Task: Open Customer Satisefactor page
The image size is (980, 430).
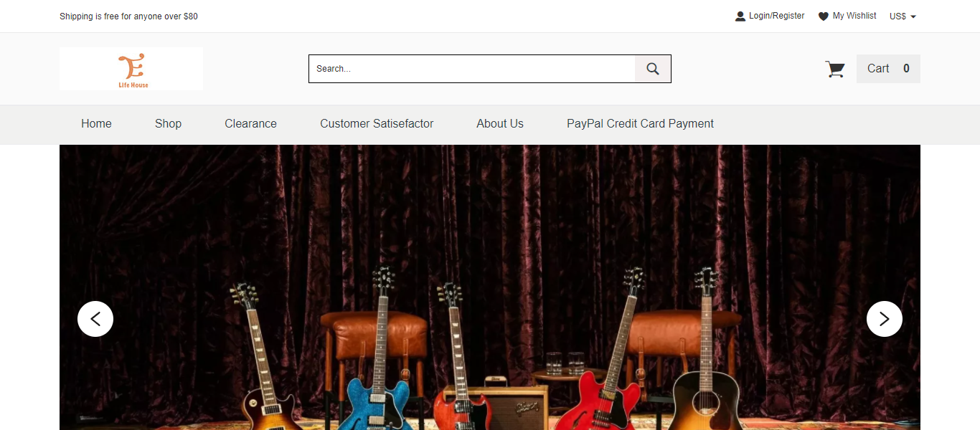Action: (x=377, y=123)
